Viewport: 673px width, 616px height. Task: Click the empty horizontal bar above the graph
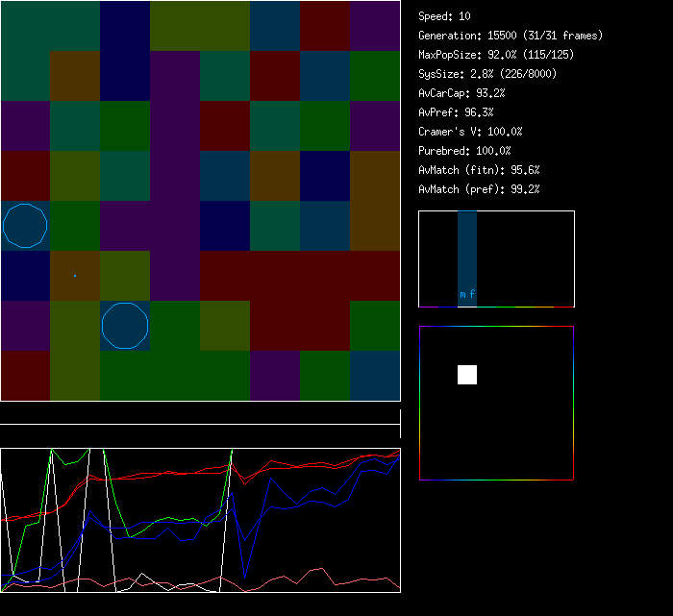point(200,414)
